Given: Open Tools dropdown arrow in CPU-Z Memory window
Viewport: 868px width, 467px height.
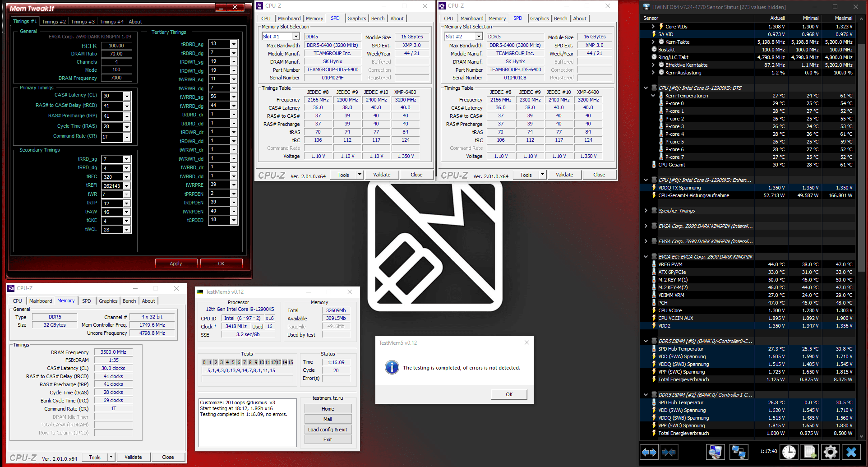Looking at the screenshot, I should point(111,457).
